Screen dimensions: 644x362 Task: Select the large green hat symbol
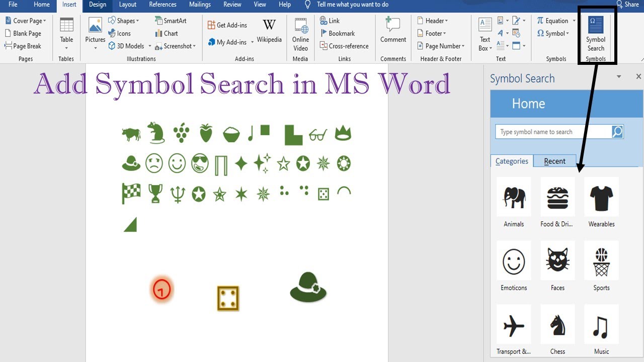tap(308, 287)
